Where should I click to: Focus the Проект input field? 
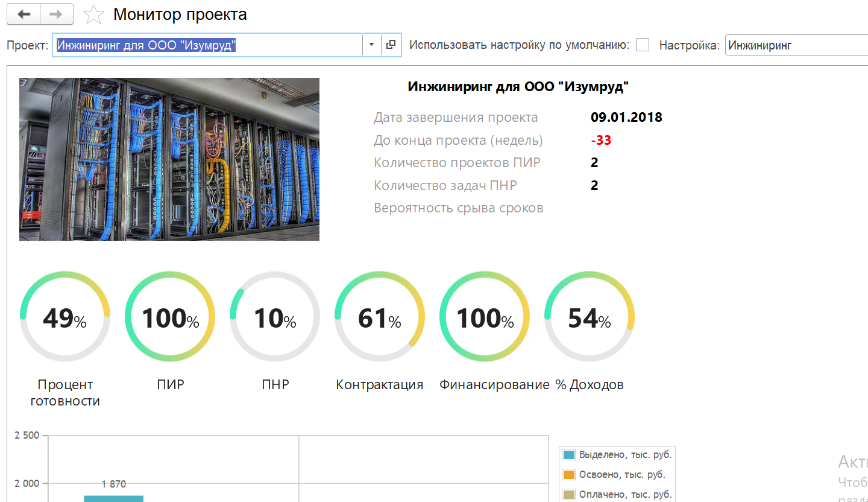click(x=207, y=45)
